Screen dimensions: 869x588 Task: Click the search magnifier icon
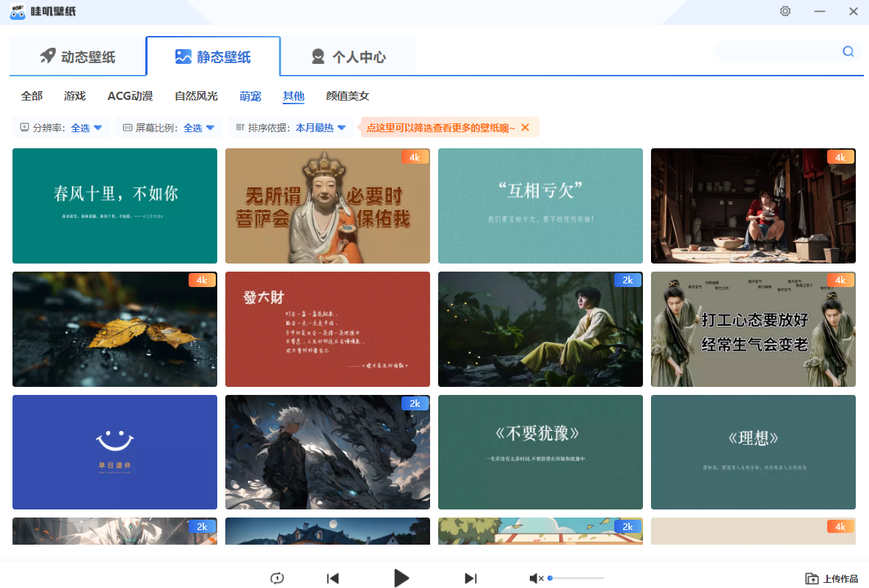tap(848, 51)
